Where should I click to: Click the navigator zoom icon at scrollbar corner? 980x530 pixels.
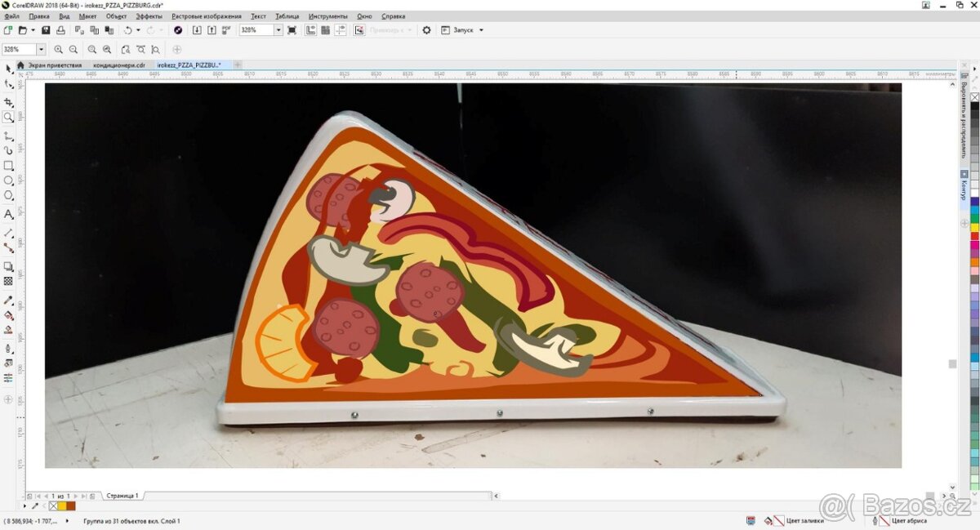click(952, 496)
